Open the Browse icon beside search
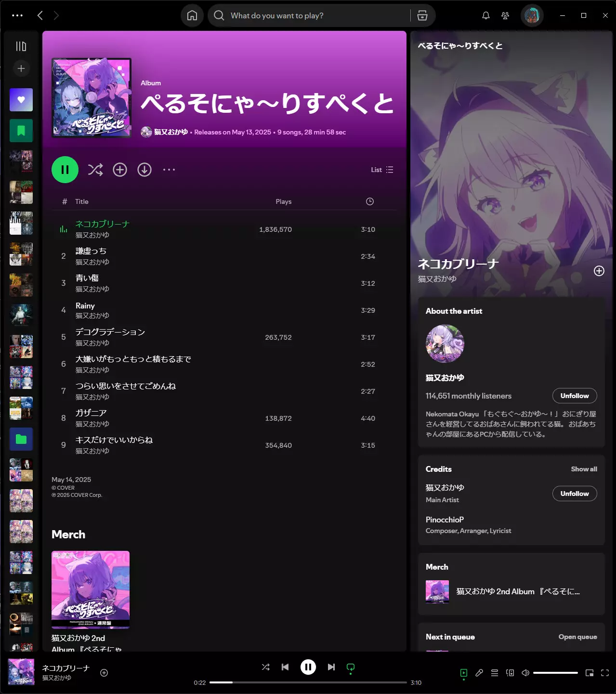Viewport: 616px width, 694px height. point(422,15)
